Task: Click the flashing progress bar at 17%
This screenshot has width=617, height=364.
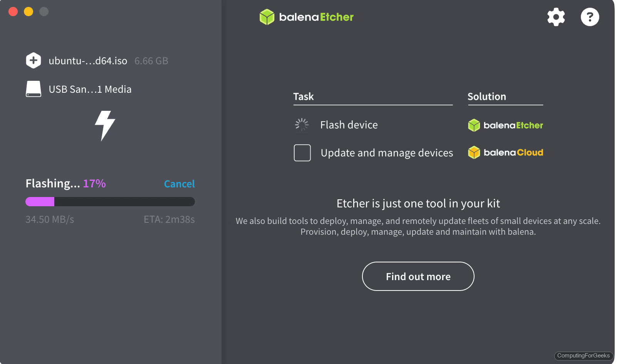Action: [110, 201]
